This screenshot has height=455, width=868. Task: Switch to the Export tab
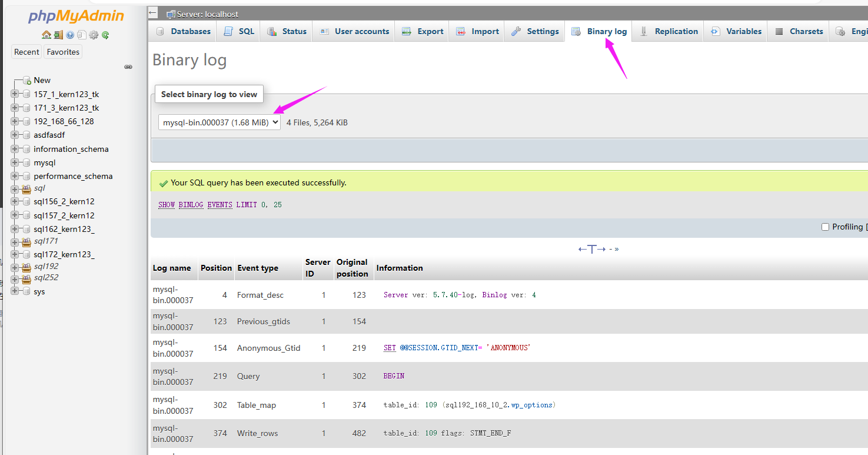coord(423,32)
